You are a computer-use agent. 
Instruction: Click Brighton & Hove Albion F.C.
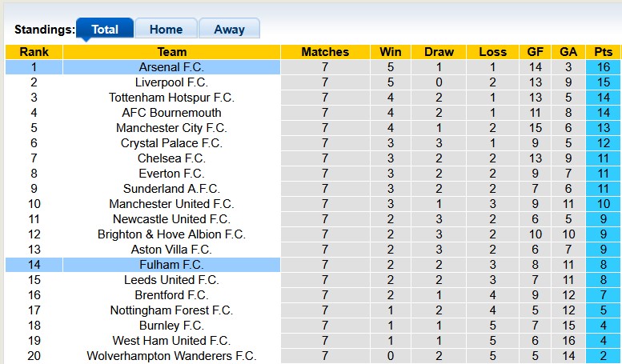171,234
